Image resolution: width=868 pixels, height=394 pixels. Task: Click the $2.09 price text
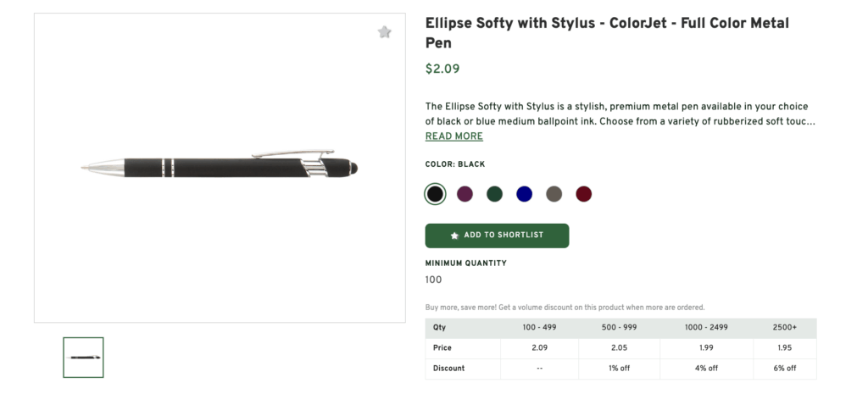442,69
